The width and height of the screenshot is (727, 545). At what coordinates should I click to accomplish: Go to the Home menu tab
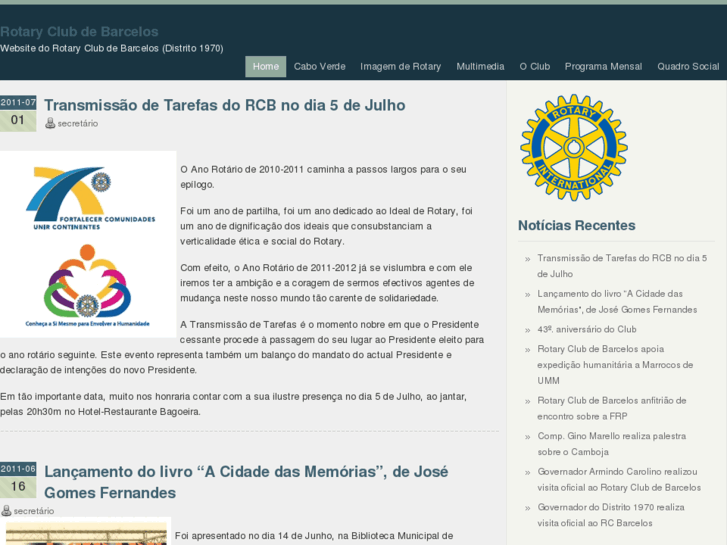266,66
